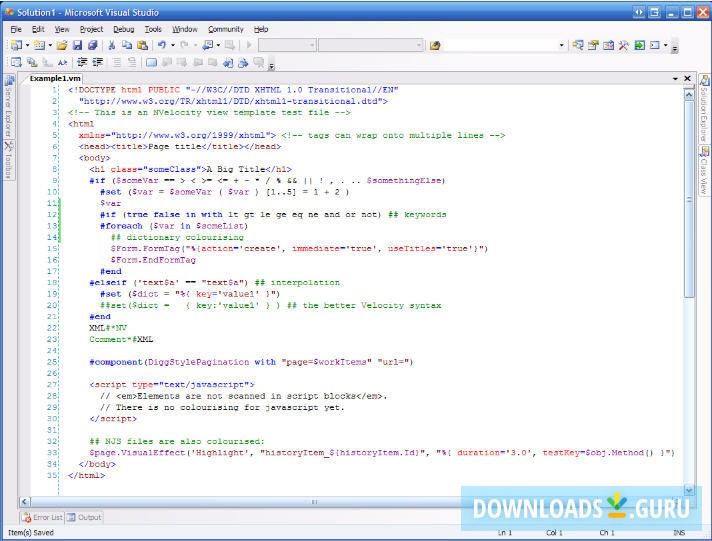Click the '</html>' closing tag on line 35

(x=86, y=475)
